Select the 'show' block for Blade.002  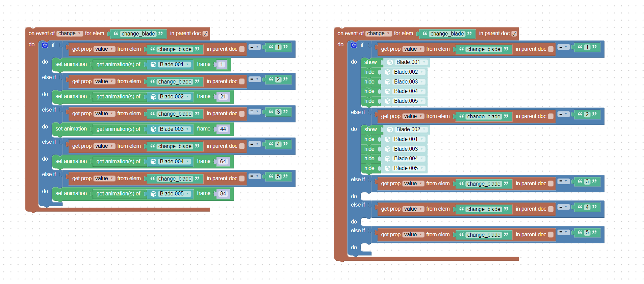[370, 129]
